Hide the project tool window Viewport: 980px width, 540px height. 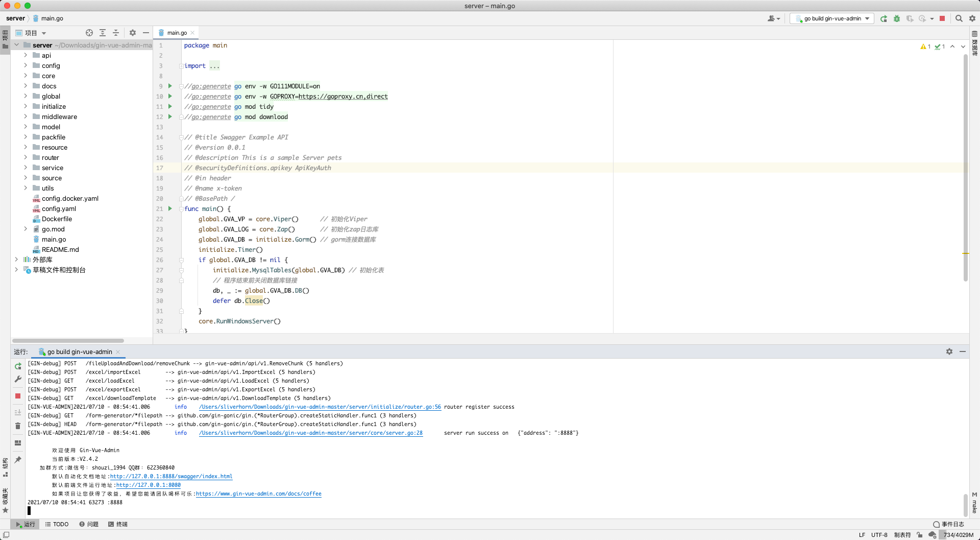tap(146, 33)
